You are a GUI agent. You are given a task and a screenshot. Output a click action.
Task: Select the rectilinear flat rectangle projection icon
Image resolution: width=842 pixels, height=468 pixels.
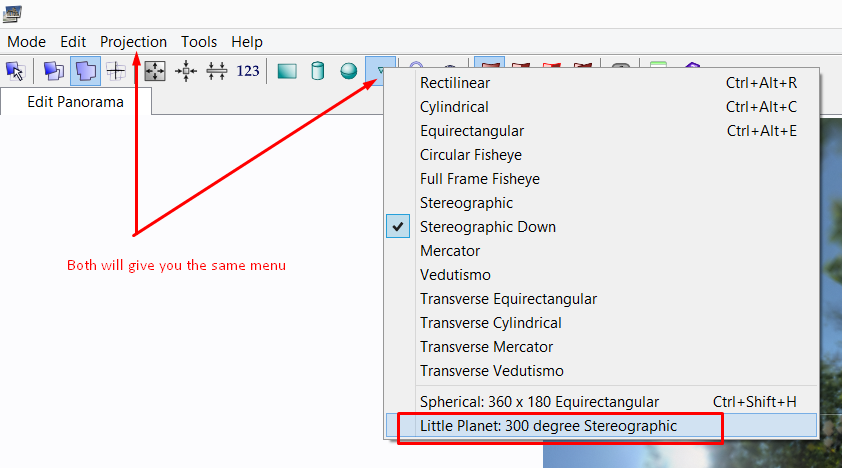click(287, 71)
